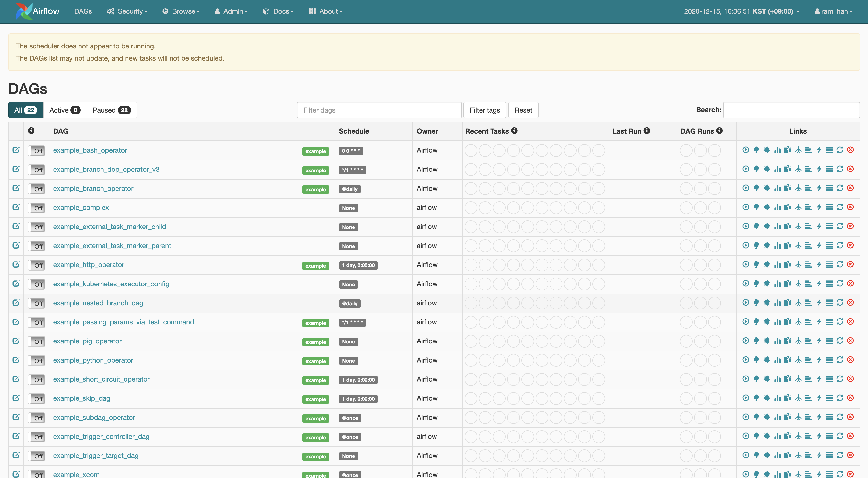
Task: Click the Filter tags button
Action: 484,110
